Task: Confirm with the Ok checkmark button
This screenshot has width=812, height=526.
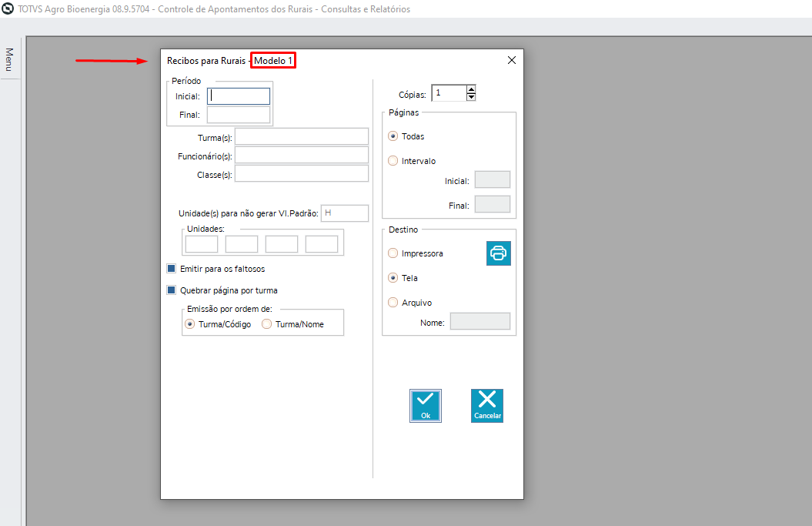Action: coord(425,406)
